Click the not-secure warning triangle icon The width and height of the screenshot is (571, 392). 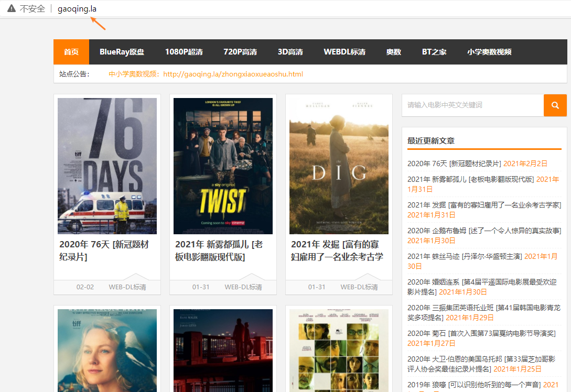click(x=12, y=8)
